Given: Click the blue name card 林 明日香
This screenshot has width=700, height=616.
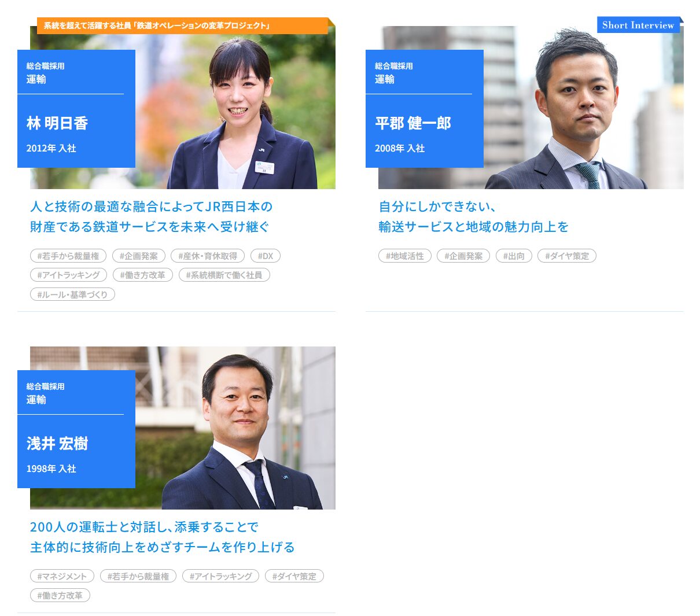Looking at the screenshot, I should pos(76,109).
